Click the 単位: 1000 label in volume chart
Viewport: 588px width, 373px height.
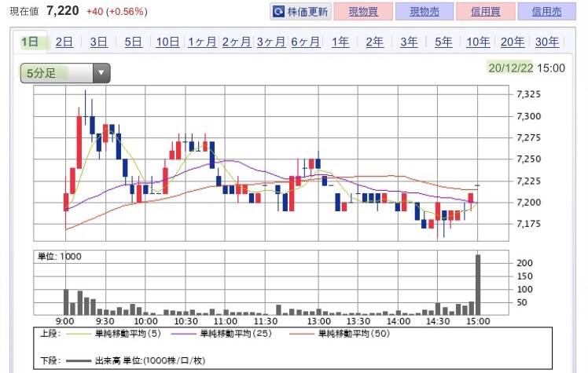tap(59, 257)
